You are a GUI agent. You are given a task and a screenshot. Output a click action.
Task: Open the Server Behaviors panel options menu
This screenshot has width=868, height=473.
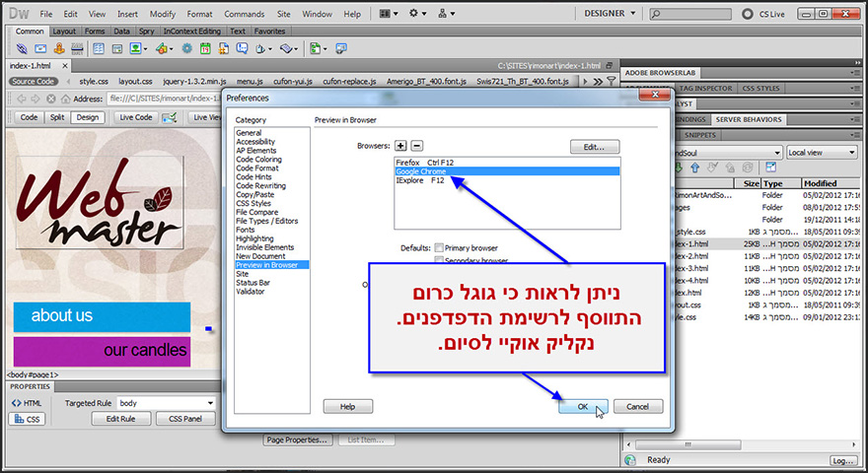pos(855,119)
